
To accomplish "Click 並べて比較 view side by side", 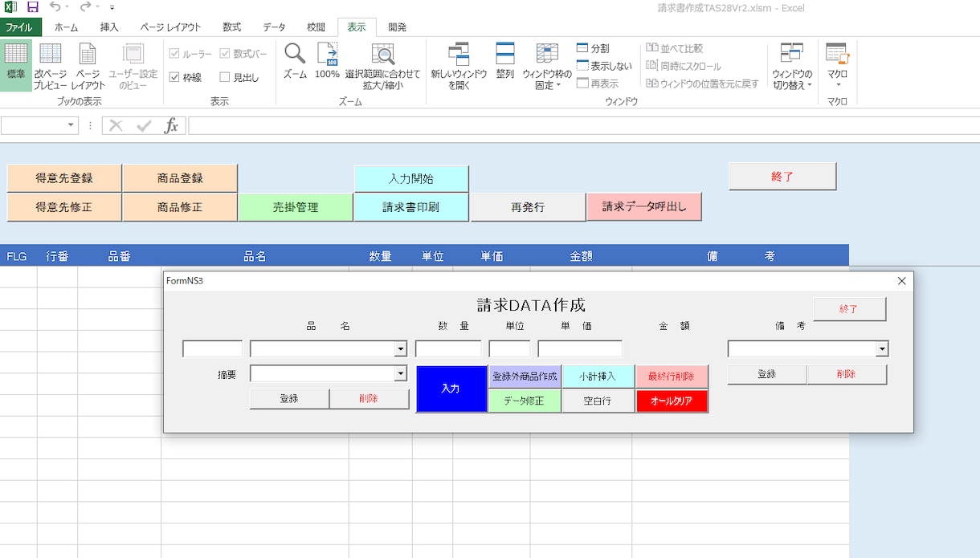I will (x=675, y=48).
